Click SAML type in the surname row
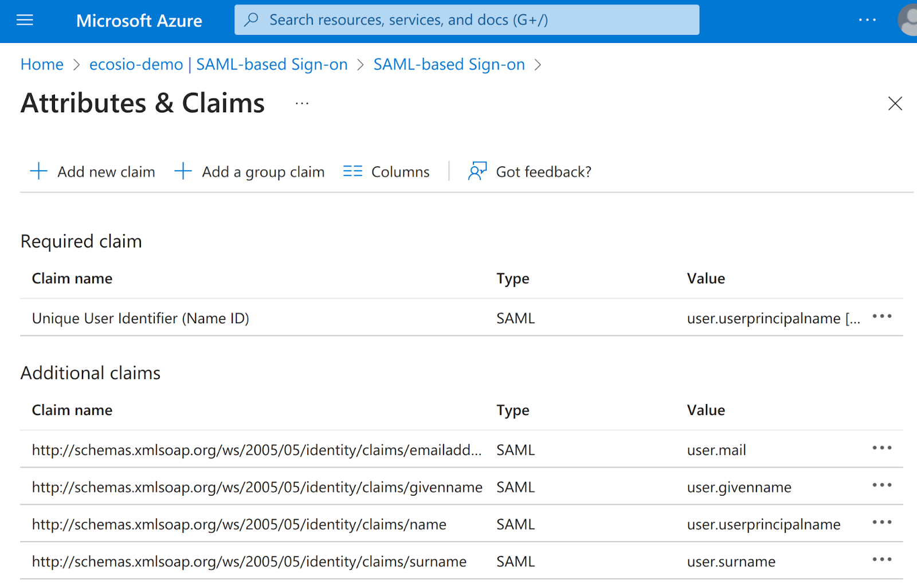This screenshot has height=588, width=917. (x=516, y=562)
